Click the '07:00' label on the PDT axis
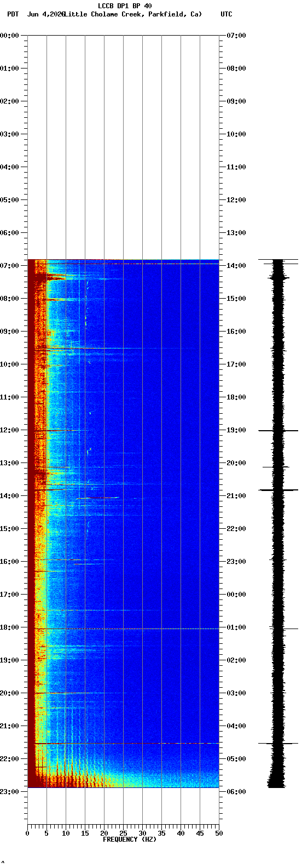This screenshot has width=302, height=868. [x=10, y=266]
